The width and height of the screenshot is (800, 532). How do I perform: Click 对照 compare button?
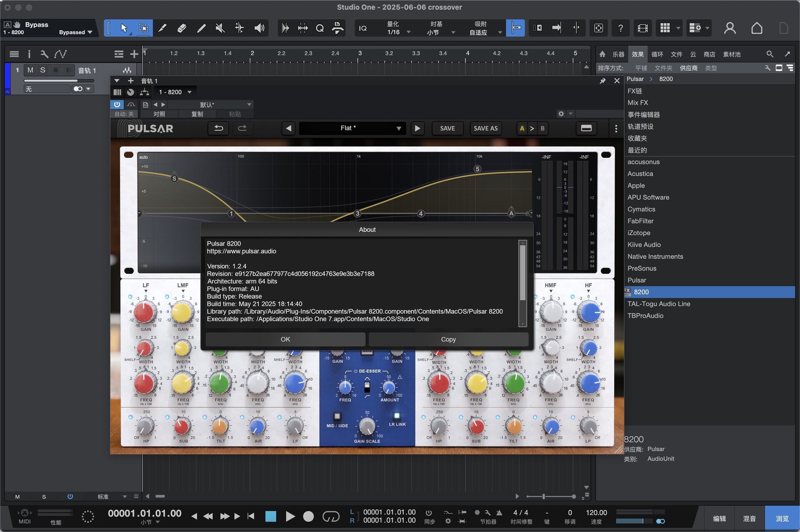pyautogui.click(x=159, y=114)
